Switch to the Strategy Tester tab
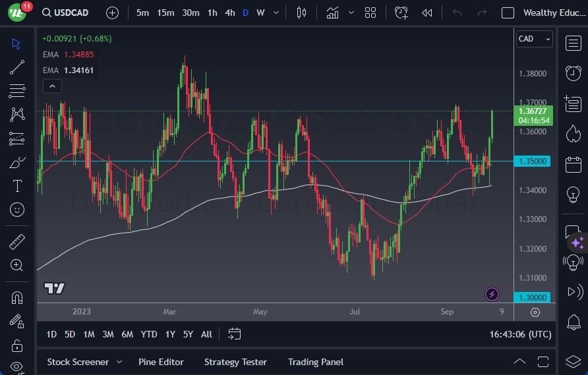588x375 pixels. pyautogui.click(x=235, y=362)
